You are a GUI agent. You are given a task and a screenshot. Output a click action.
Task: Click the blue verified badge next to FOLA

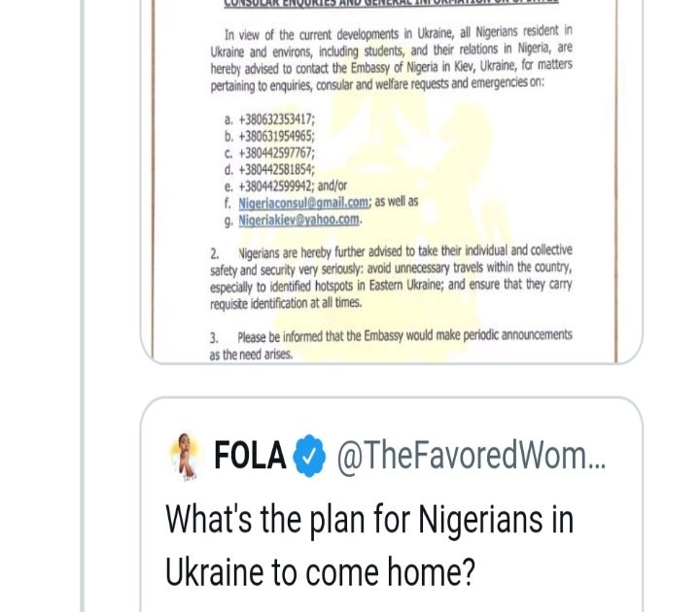point(309,456)
